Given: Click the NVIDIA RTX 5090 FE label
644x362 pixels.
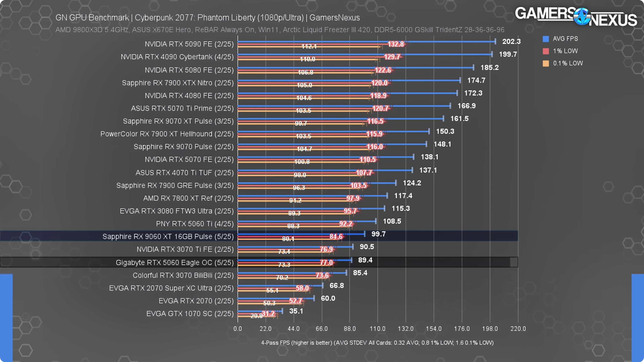Looking at the screenshot, I should click(x=189, y=44).
